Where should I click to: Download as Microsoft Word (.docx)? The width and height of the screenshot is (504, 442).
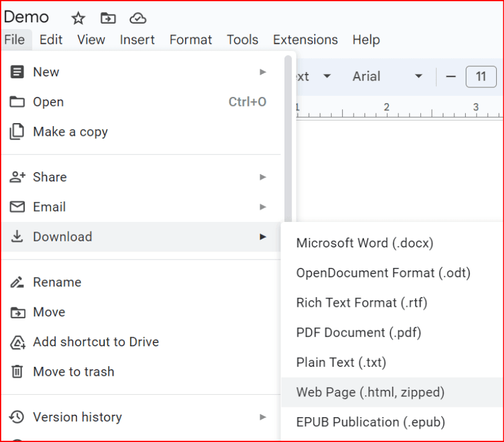click(x=365, y=243)
